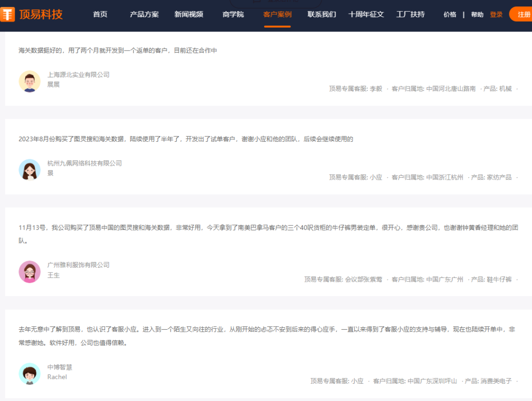Click review text starting 海关数据挺好的
Viewport: 532px width, 401px height.
tap(118, 51)
